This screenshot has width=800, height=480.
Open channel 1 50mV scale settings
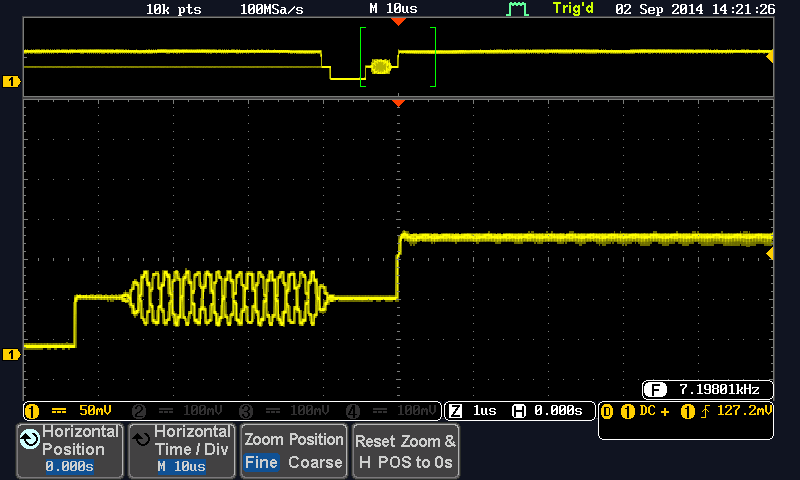coord(75,411)
